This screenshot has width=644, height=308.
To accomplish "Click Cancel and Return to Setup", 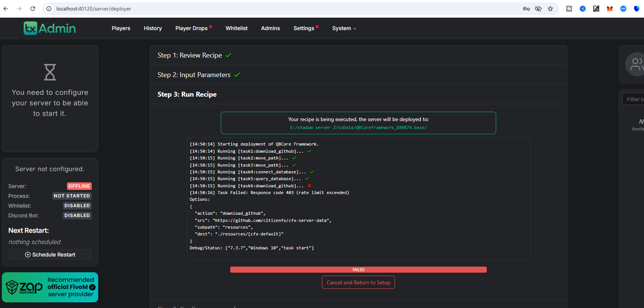I will [358, 282].
